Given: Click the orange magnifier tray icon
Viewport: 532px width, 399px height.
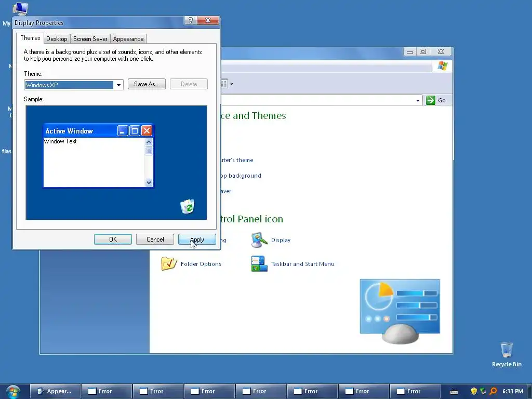Looking at the screenshot, I should [493, 391].
